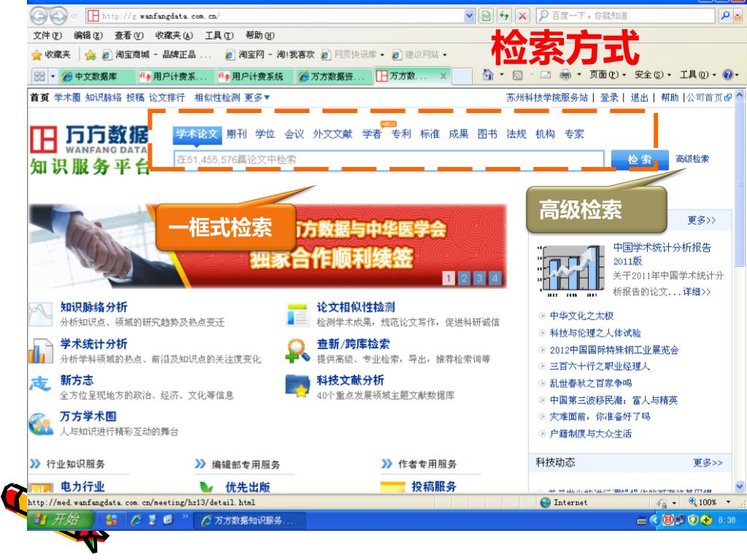
Task: Select the 专利 search category
Action: click(401, 134)
